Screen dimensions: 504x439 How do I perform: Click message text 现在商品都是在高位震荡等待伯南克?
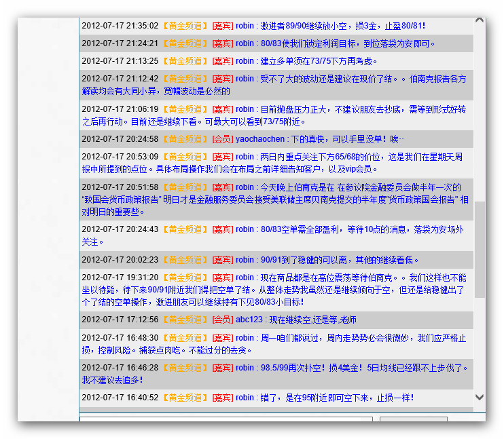[x=326, y=278]
